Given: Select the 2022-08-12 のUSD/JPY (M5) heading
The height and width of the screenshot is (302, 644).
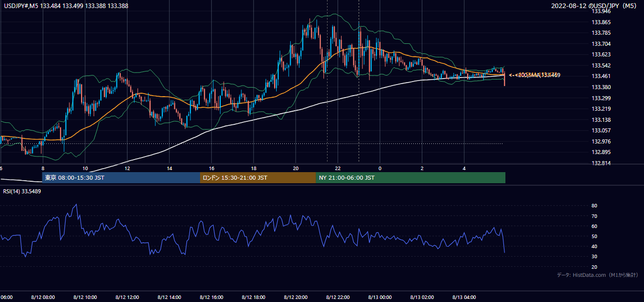Looking at the screenshot, I should point(595,6).
